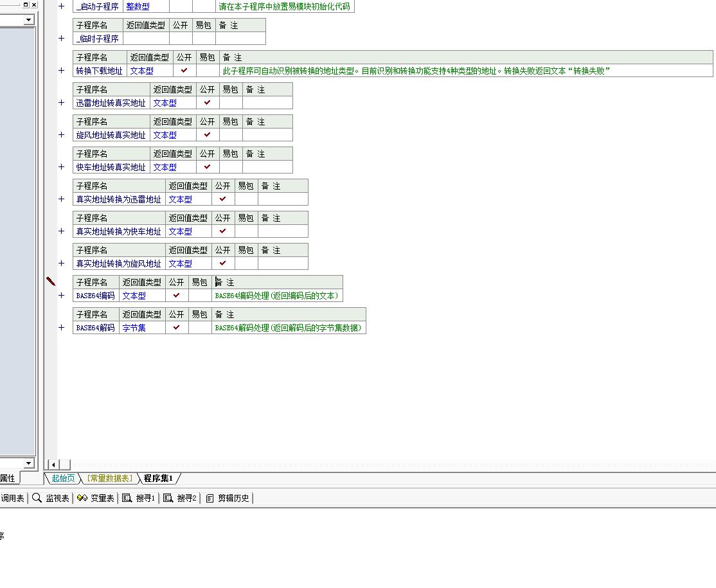716x588 pixels.
Task: Click the 剪辑历史 document icon
Action: [210, 498]
